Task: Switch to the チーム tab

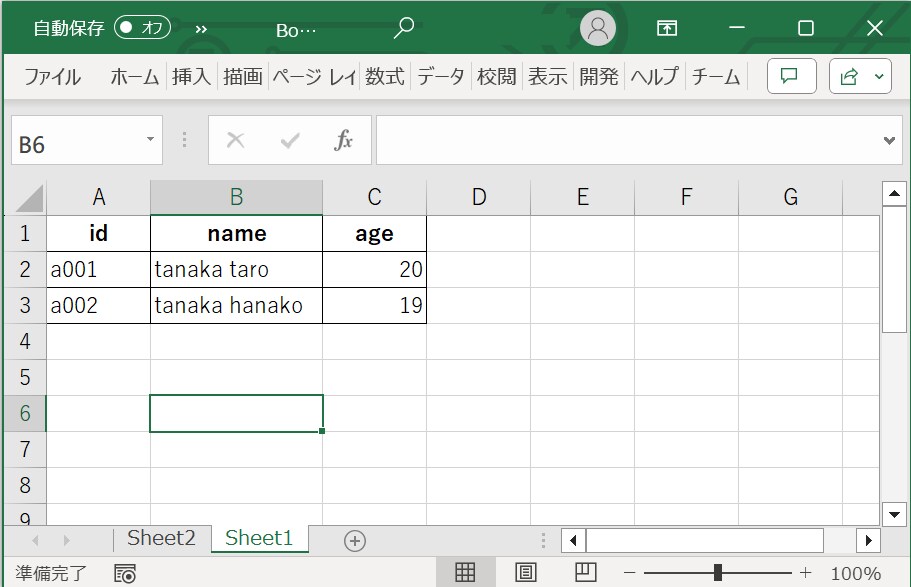Action: (716, 76)
